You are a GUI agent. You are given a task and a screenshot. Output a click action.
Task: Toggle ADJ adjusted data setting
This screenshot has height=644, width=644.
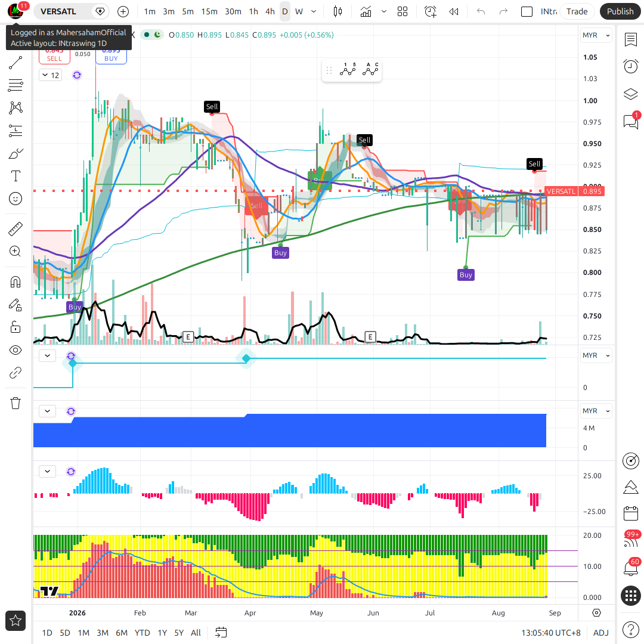[601, 633]
